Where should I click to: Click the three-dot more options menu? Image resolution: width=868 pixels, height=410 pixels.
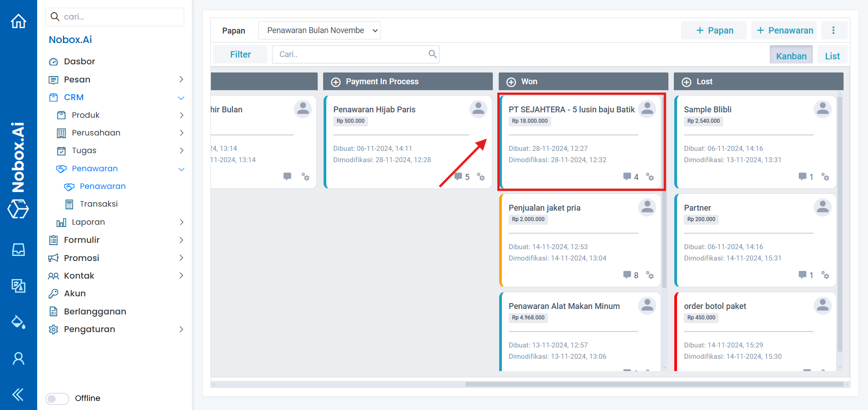(x=833, y=30)
